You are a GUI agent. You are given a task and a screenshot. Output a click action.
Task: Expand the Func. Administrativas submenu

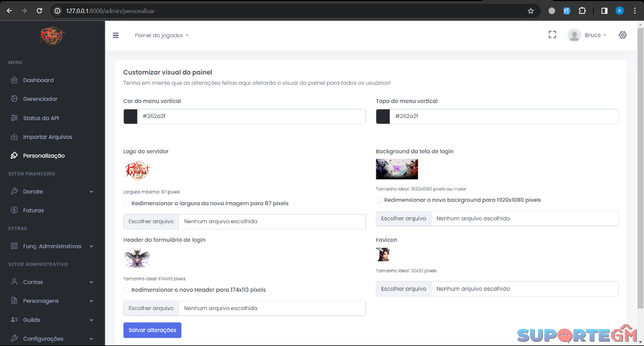[x=52, y=246]
